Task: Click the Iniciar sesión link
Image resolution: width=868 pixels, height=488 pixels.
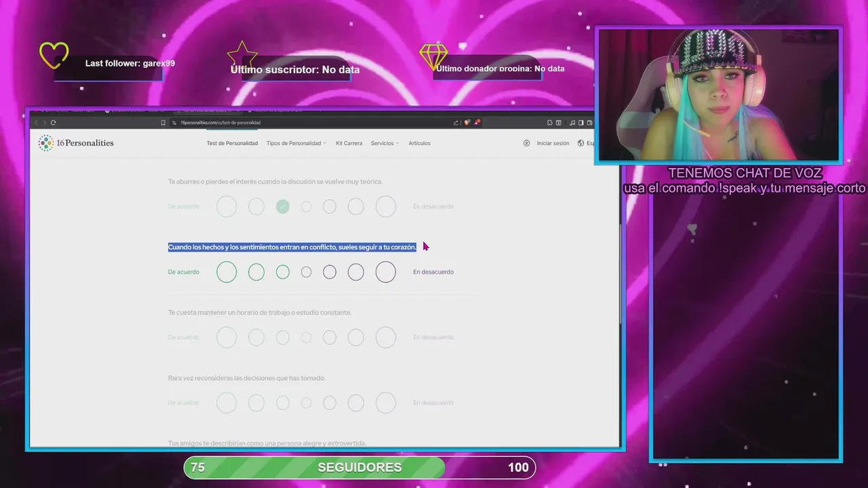Action: pos(553,143)
